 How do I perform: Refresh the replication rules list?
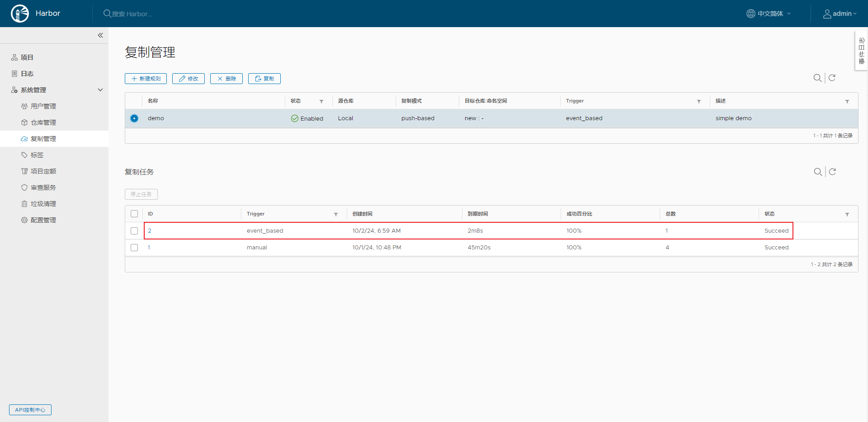832,78
